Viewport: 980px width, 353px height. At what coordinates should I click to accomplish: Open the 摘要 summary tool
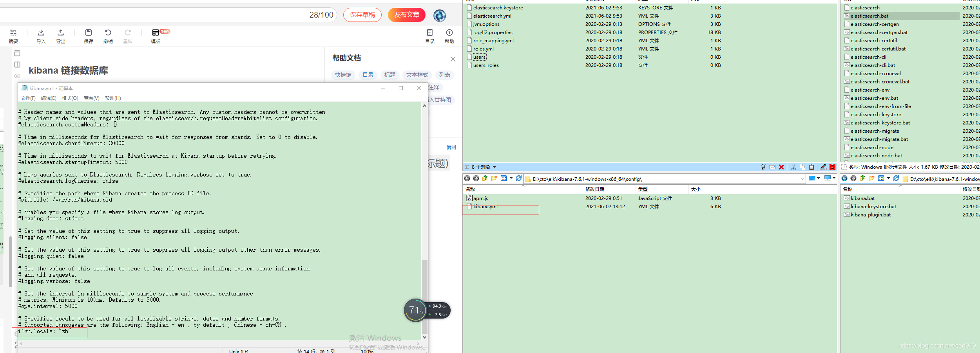pos(13,36)
